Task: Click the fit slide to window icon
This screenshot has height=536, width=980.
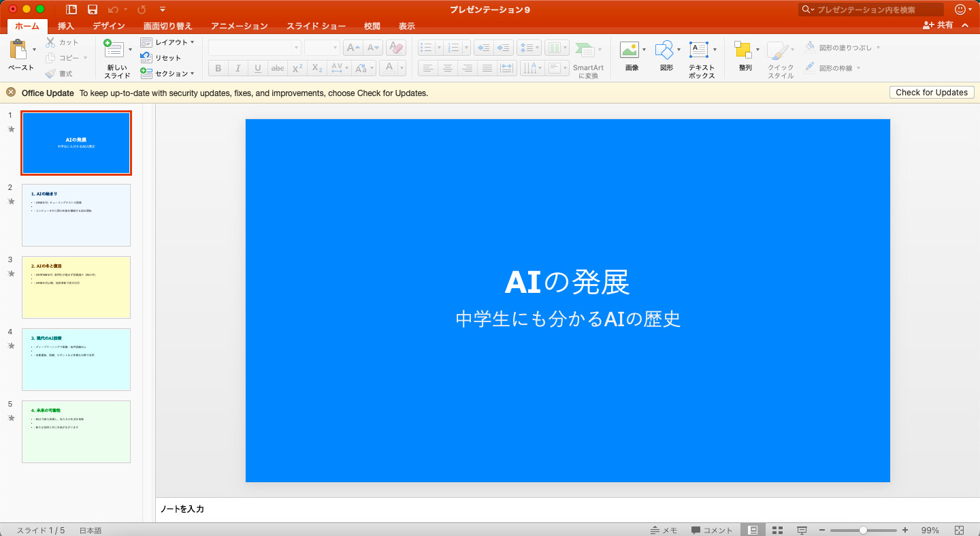Action: tap(960, 530)
